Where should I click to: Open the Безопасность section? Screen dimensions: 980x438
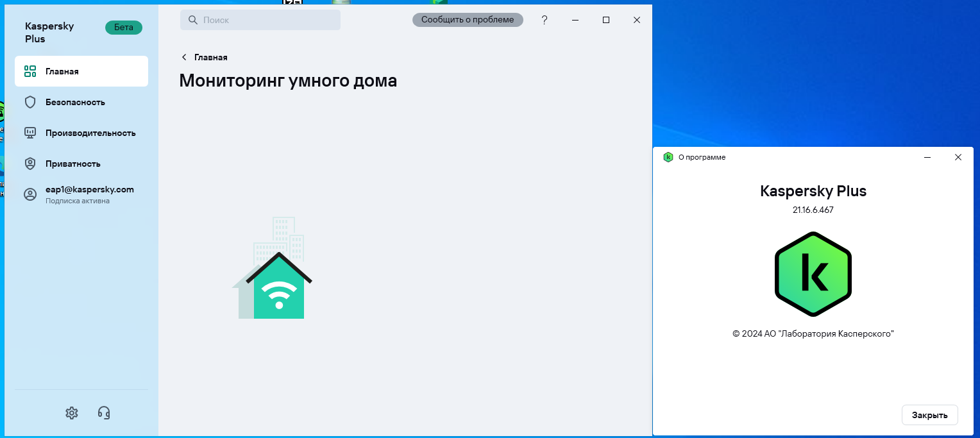tap(81, 102)
